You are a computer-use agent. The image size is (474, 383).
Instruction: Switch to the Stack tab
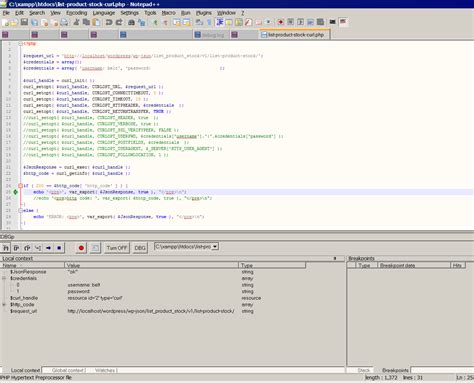point(364,370)
